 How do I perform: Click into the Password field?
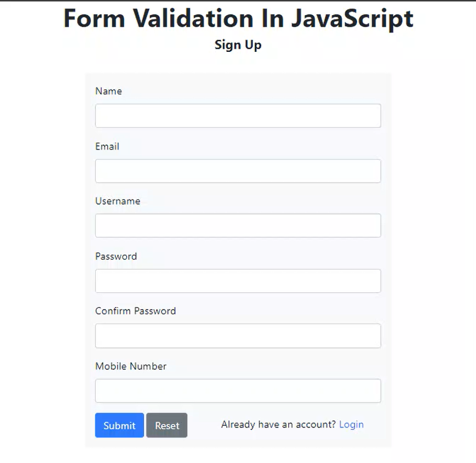[x=238, y=281]
